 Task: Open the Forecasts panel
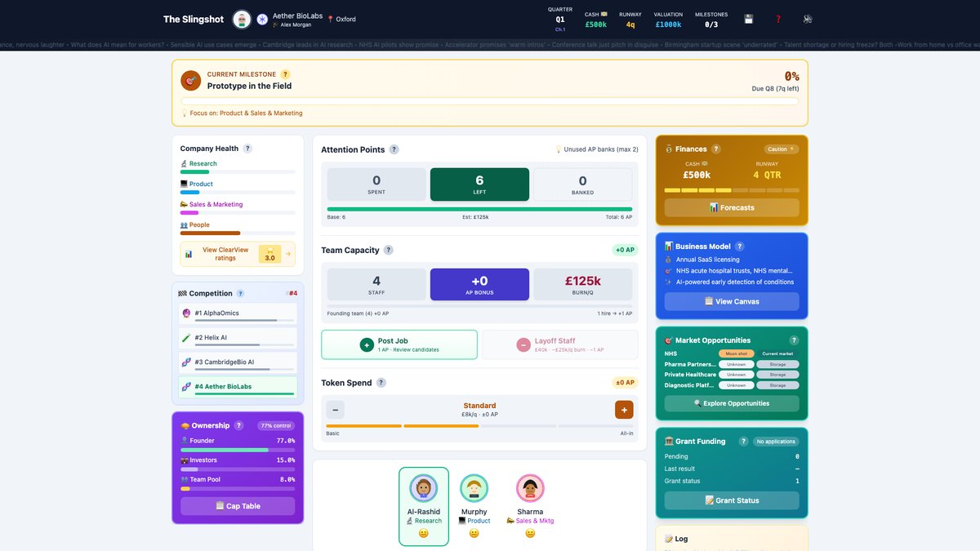point(732,207)
